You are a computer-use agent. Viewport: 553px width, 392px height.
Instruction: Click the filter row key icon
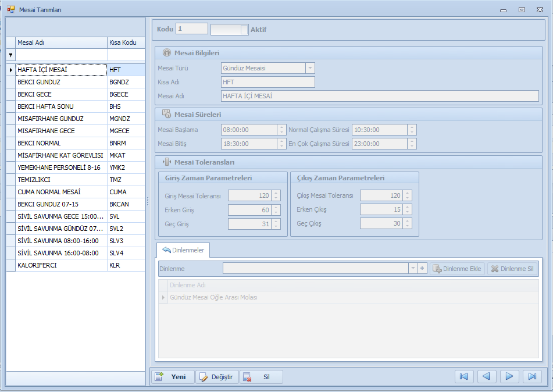click(x=10, y=55)
